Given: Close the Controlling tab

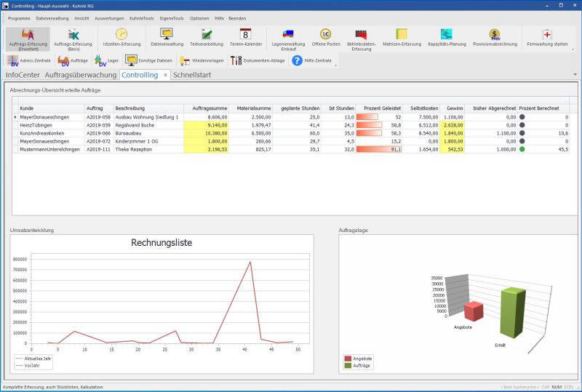Looking at the screenshot, I should (x=165, y=75).
